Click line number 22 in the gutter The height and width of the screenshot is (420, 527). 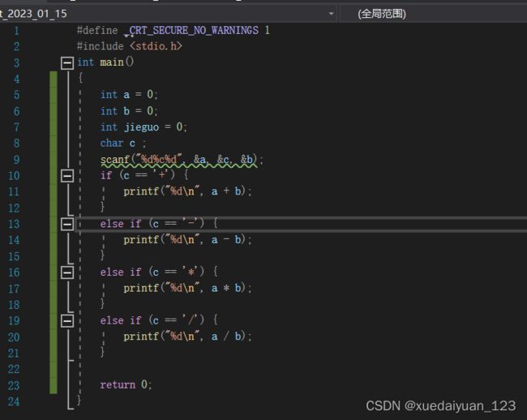pos(14,369)
